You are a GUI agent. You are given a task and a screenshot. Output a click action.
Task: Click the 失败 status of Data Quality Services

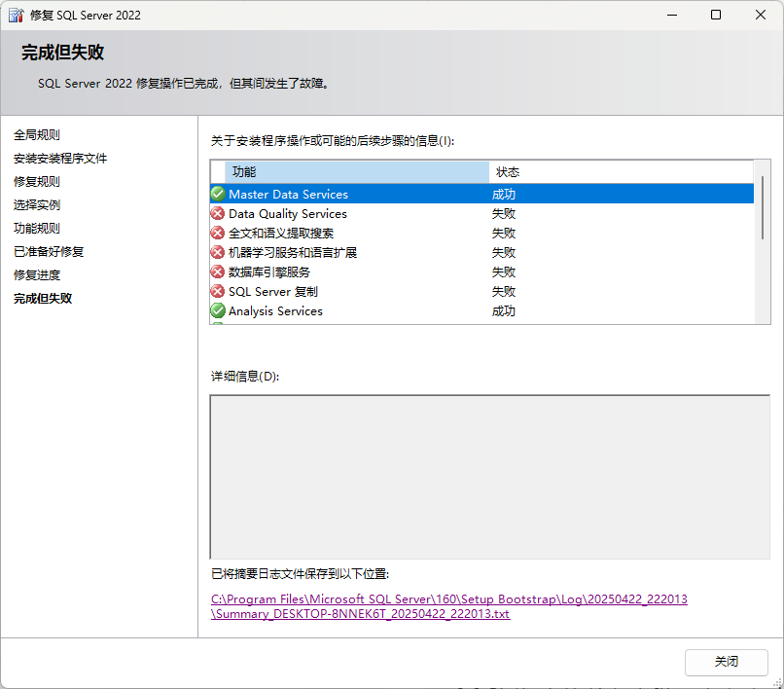pyautogui.click(x=504, y=214)
